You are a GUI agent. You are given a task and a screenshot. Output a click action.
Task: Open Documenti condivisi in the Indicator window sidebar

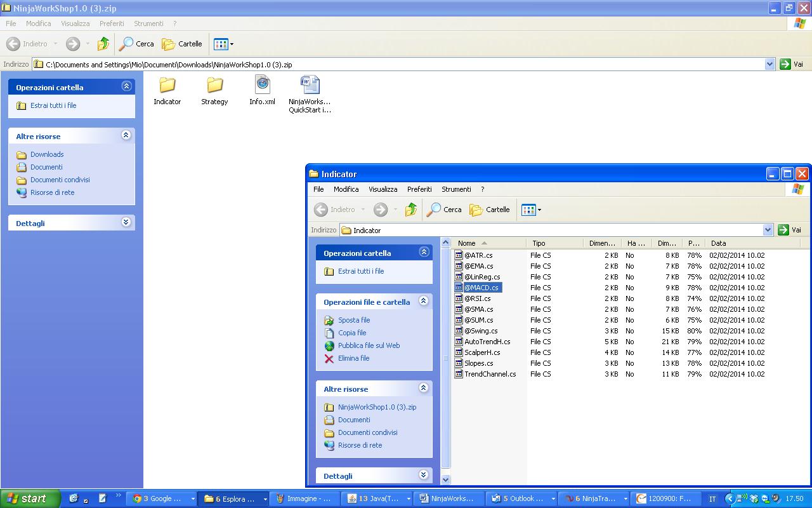pos(368,432)
